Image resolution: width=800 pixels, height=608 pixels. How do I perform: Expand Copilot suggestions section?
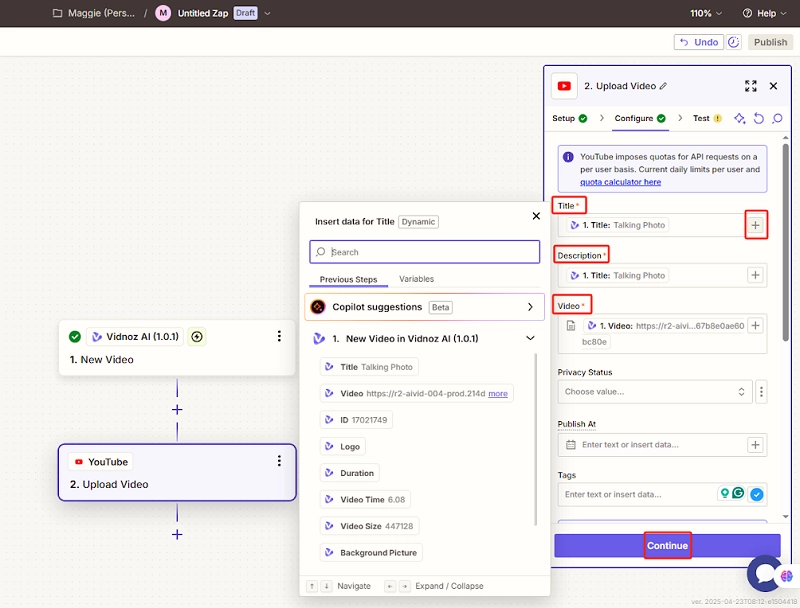point(530,307)
